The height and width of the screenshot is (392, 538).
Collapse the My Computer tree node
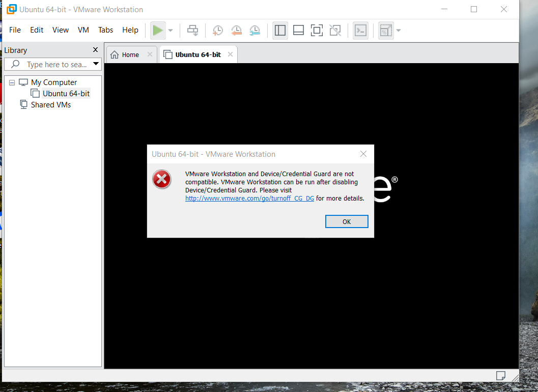pyautogui.click(x=12, y=82)
